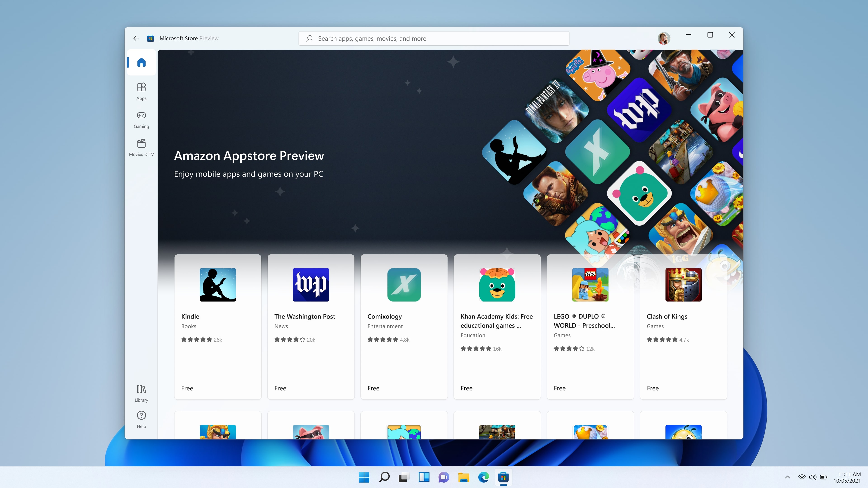Click the Microsoft Store taskbar icon
The width and height of the screenshot is (868, 488).
click(504, 477)
